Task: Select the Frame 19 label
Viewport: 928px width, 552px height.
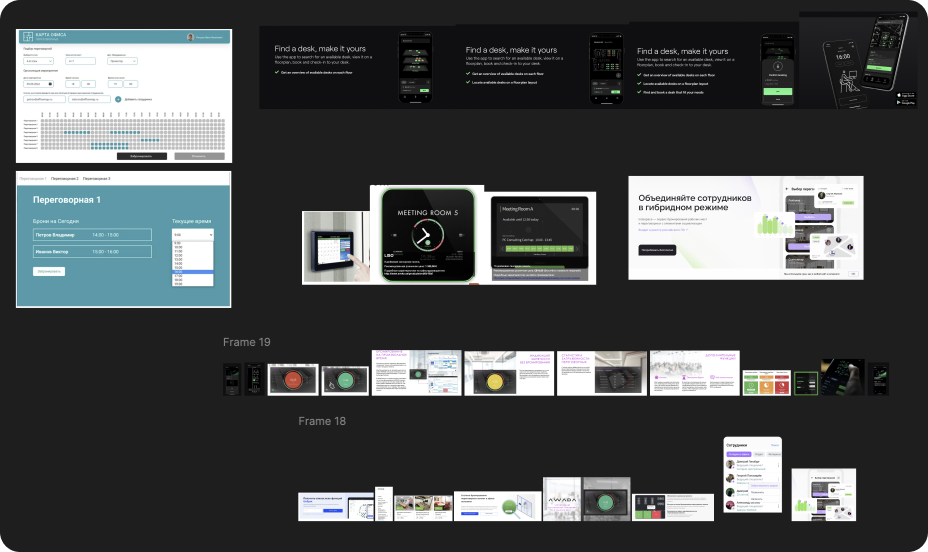Action: (246, 343)
